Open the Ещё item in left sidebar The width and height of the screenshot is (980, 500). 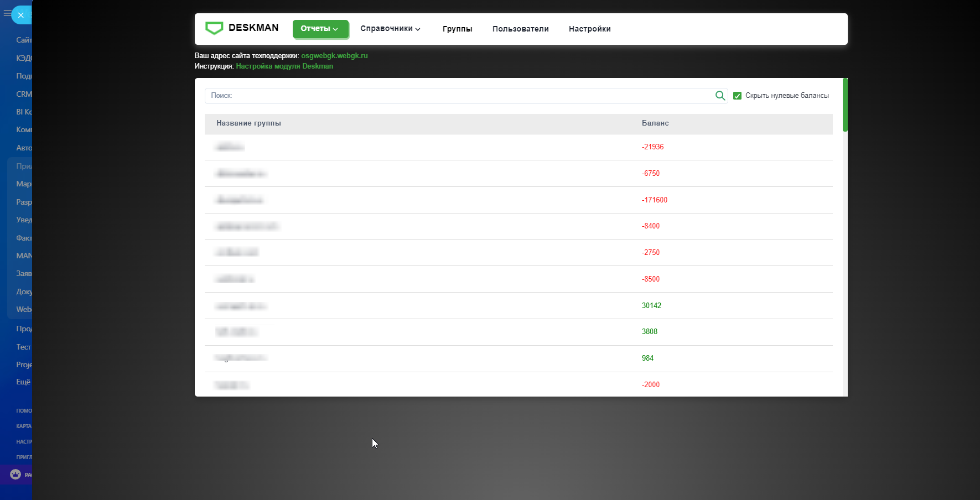pyautogui.click(x=23, y=382)
